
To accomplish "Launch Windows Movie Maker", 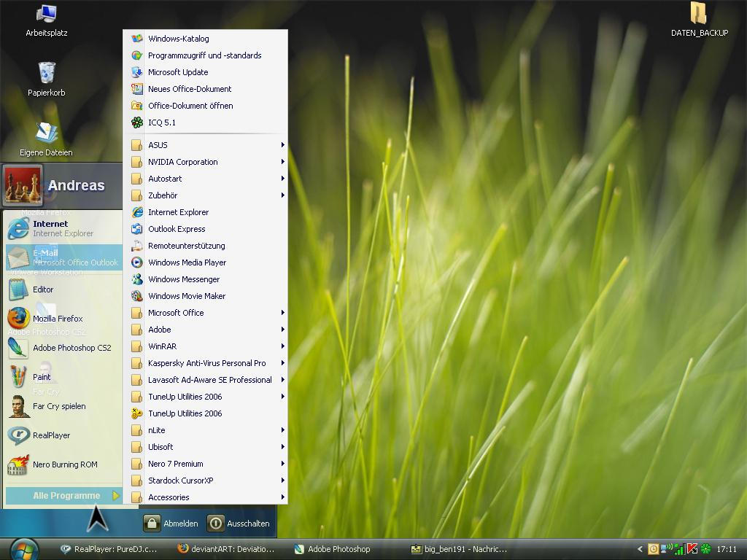I will click(205, 296).
